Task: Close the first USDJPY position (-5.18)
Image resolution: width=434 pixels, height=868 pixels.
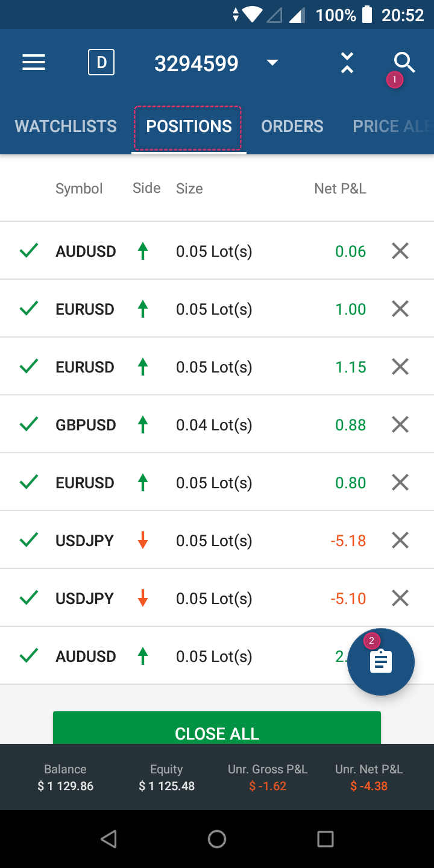Action: pos(400,541)
